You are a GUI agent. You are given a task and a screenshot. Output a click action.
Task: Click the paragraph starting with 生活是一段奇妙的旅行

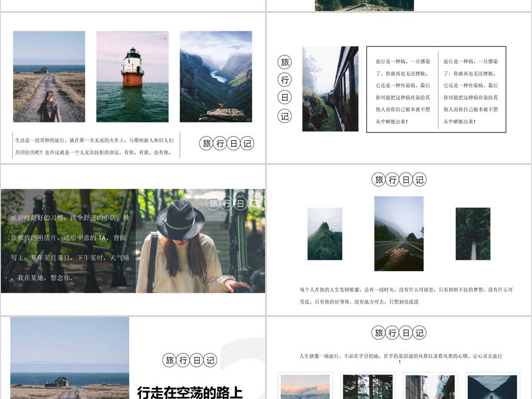pyautogui.click(x=94, y=146)
